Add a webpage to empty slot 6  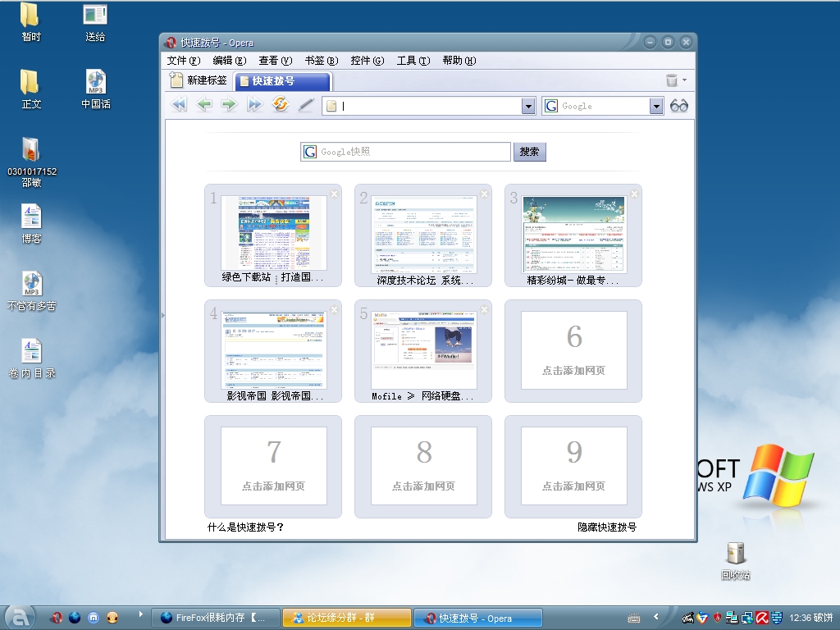point(573,350)
